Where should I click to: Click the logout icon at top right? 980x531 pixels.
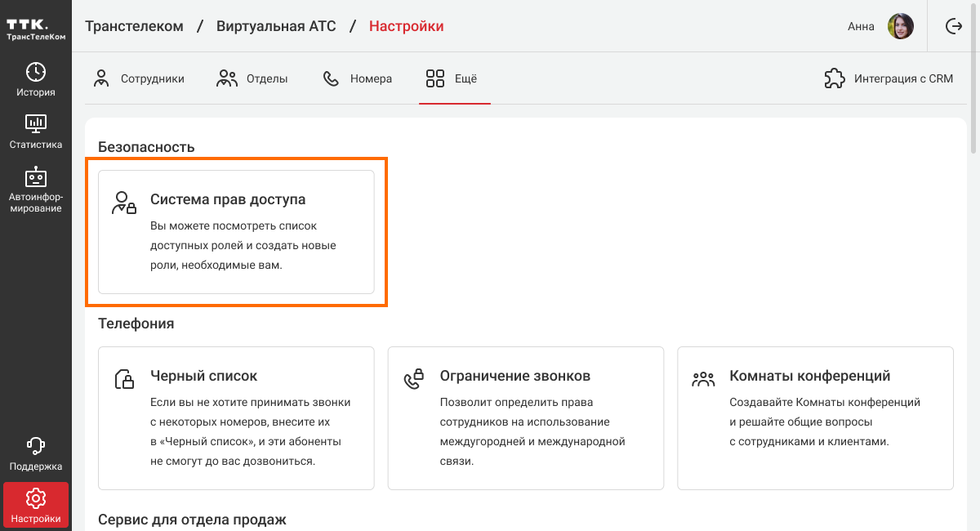point(953,26)
